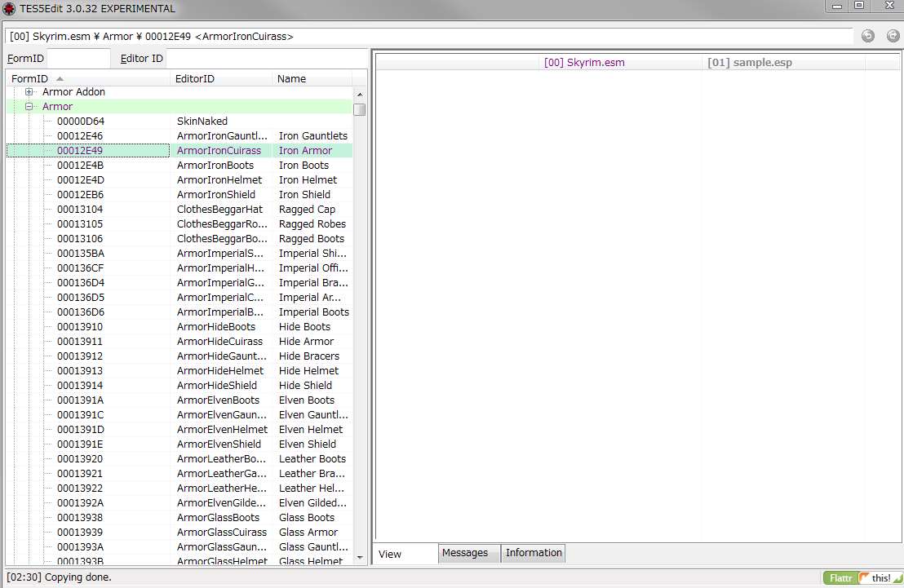904x588 pixels.
Task: Click the record path address bar
Action: click(x=429, y=37)
